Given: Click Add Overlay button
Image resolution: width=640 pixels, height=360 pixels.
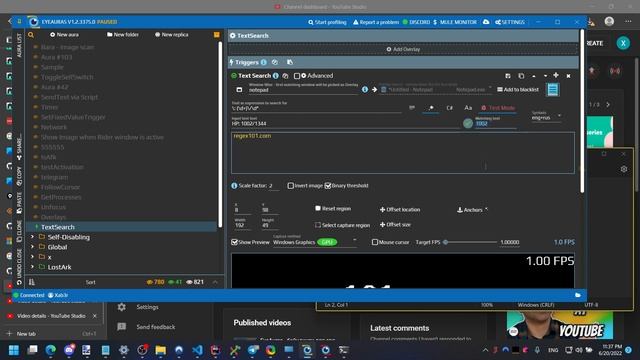Looking at the screenshot, I should tap(403, 49).
